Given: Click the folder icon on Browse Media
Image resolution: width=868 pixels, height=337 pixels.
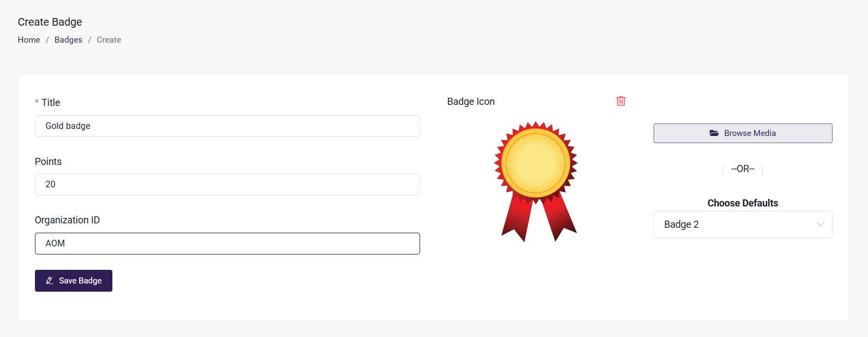Looking at the screenshot, I should pyautogui.click(x=714, y=133).
